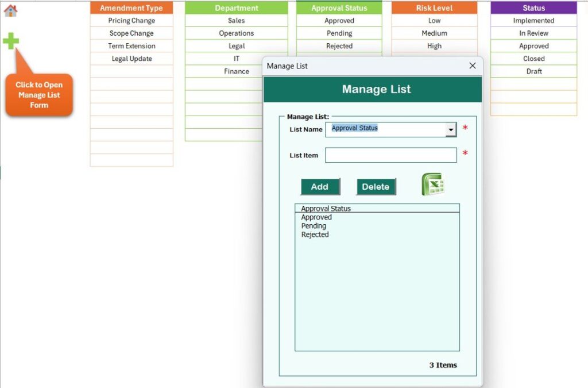588x388 pixels.
Task: Select the Sales department cell
Action: pyautogui.click(x=236, y=21)
